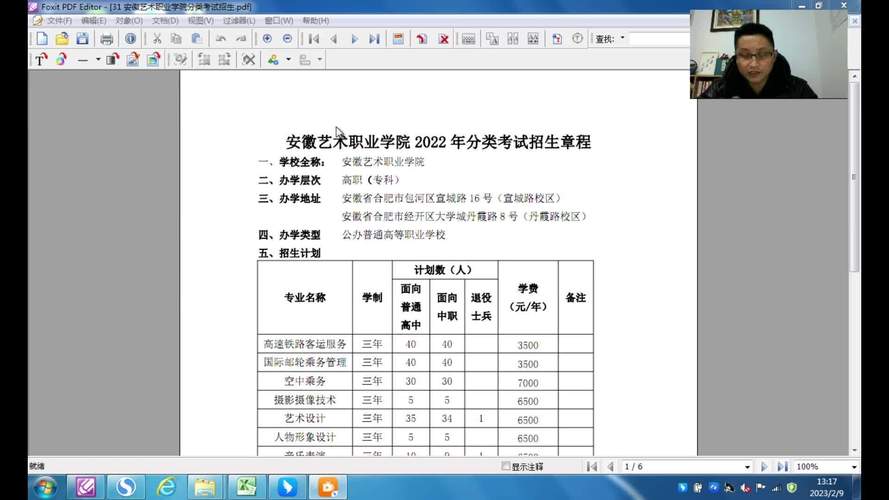Click the scroll down arrow of document scrollbar
The image size is (889, 500).
click(854, 451)
